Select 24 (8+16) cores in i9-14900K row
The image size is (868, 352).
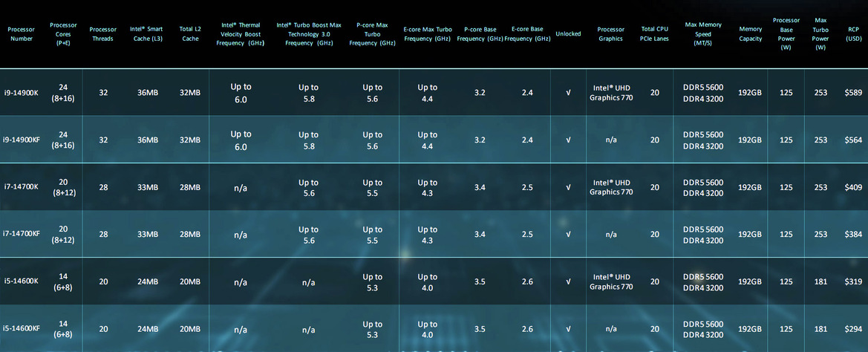pyautogui.click(x=63, y=93)
